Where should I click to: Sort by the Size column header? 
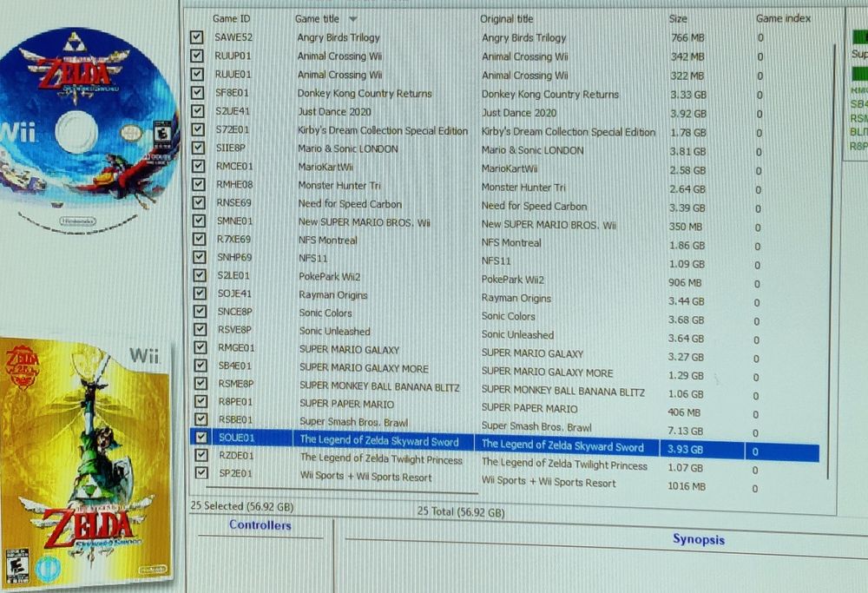tap(678, 18)
